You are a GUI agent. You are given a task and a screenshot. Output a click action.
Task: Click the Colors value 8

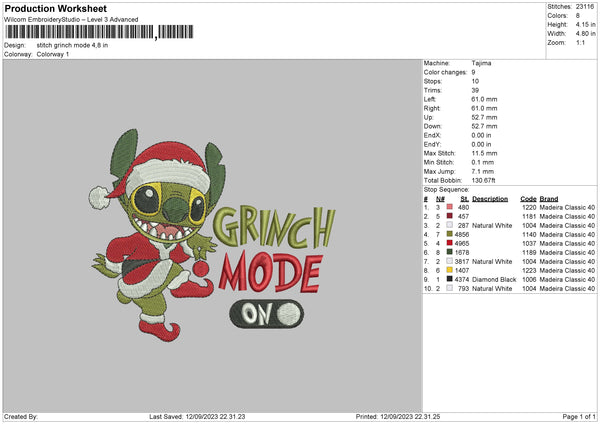point(578,16)
